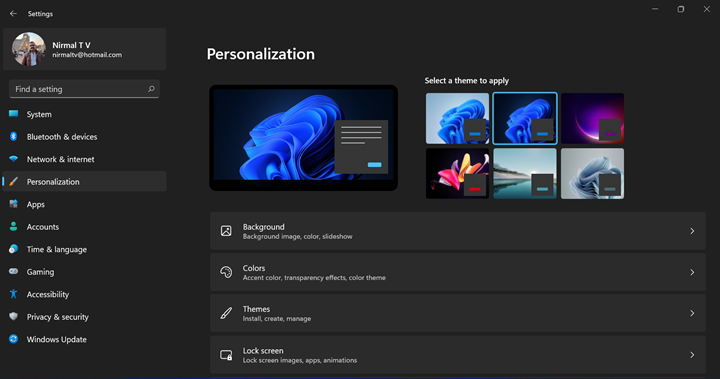Image resolution: width=720 pixels, height=379 pixels.
Task: Expand the Lock screen row chevron
Action: click(x=692, y=355)
